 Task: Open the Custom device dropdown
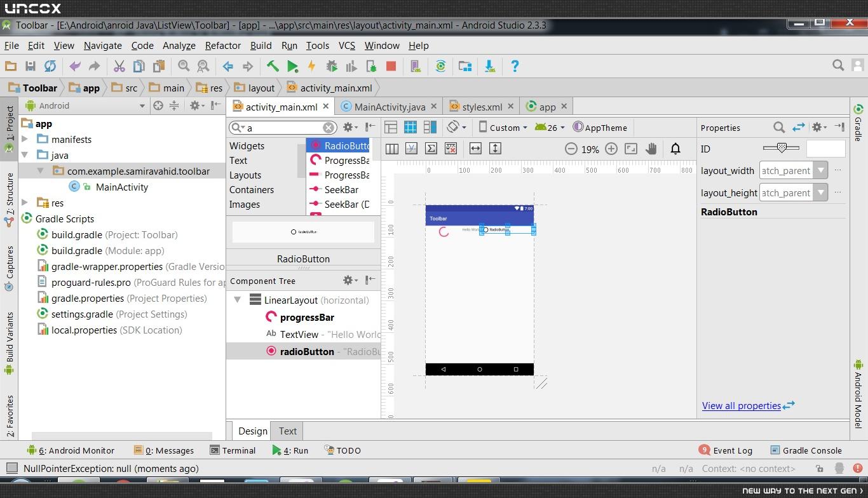point(503,128)
